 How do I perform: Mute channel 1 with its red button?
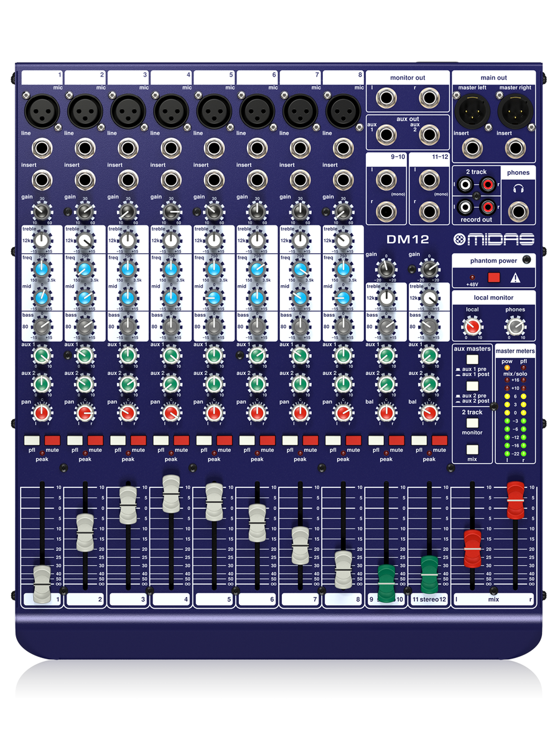click(52, 440)
